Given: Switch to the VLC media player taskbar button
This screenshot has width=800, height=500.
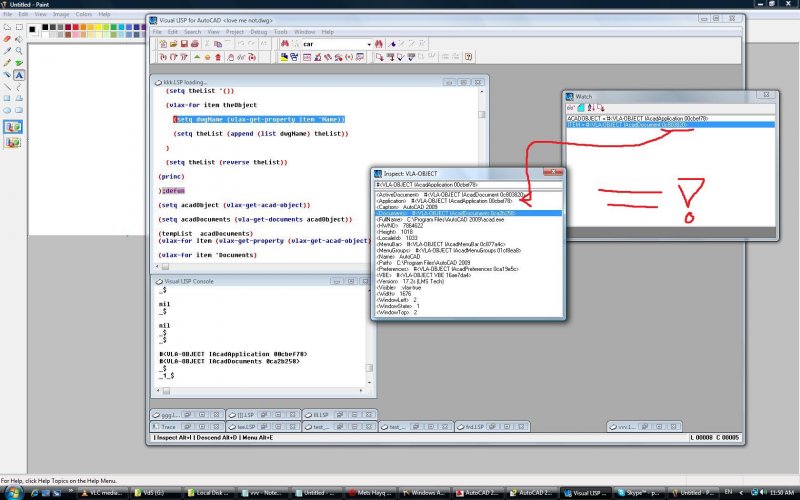Looking at the screenshot, I should click(x=101, y=493).
